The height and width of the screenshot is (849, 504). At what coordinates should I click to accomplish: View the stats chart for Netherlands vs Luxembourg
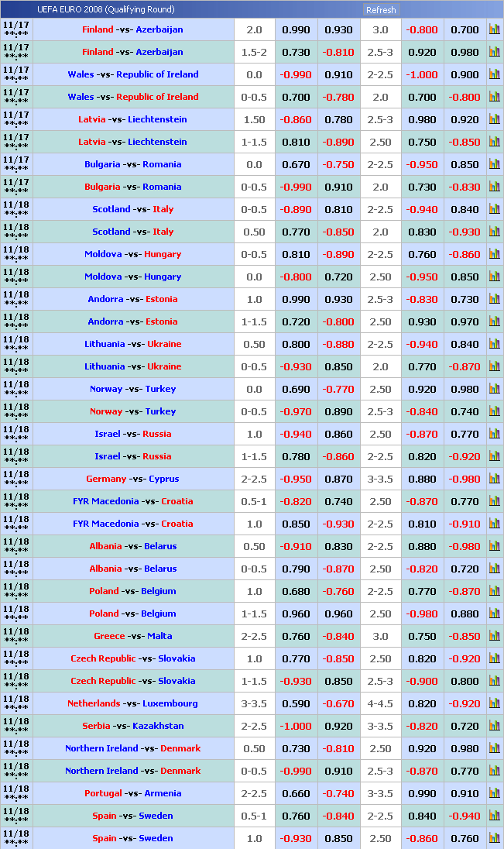coord(494,703)
